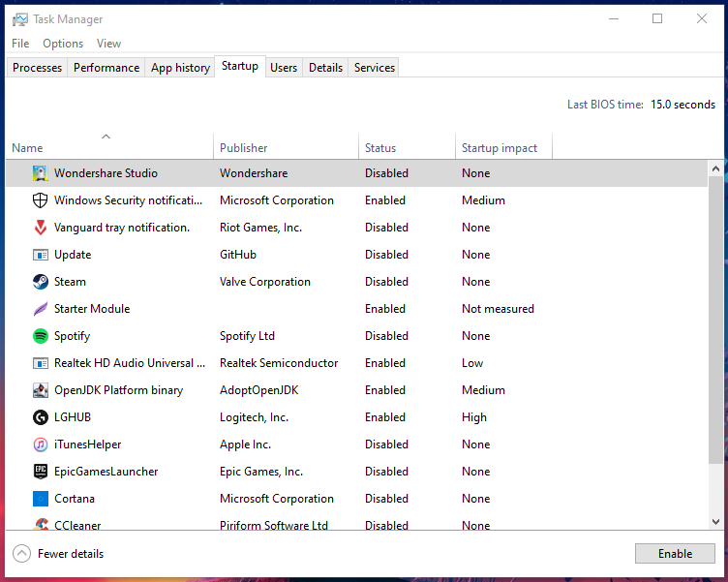
Task: Click the Low startup impact value
Action: [472, 363]
